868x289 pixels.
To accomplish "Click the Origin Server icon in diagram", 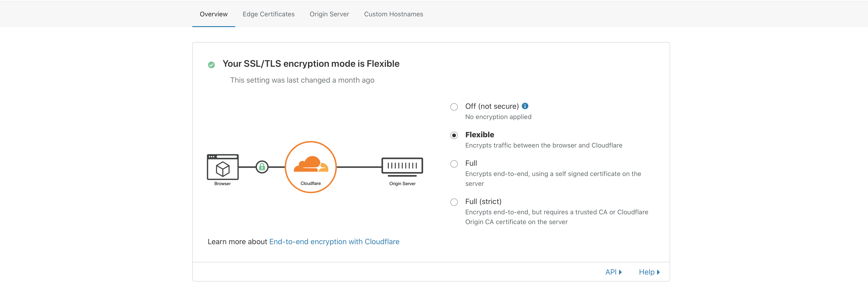I will 402,166.
